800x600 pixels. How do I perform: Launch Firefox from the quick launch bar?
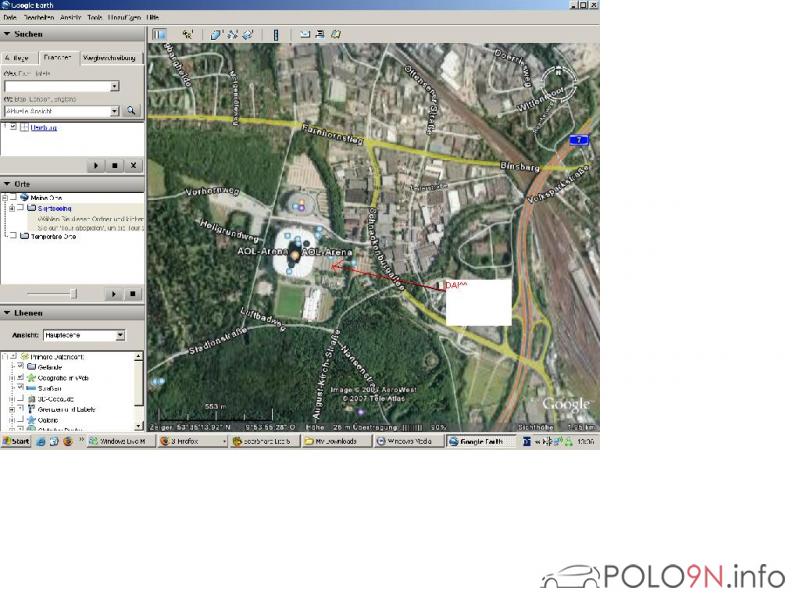tap(67, 441)
